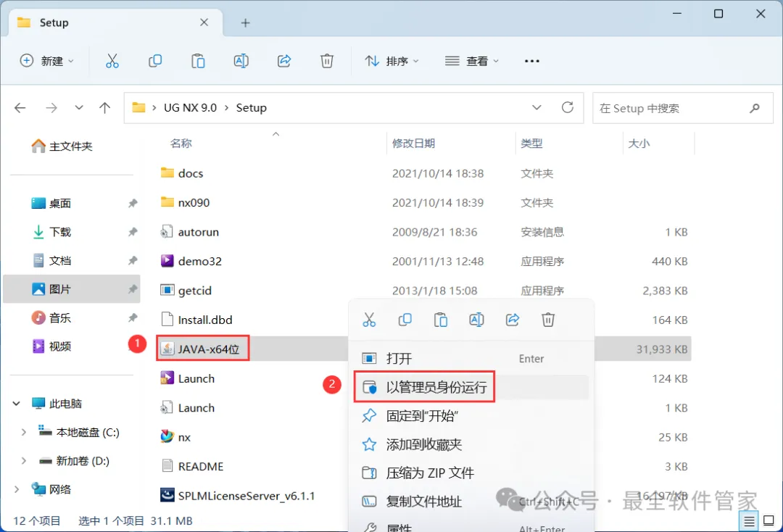Select the docs folder

(x=182, y=173)
